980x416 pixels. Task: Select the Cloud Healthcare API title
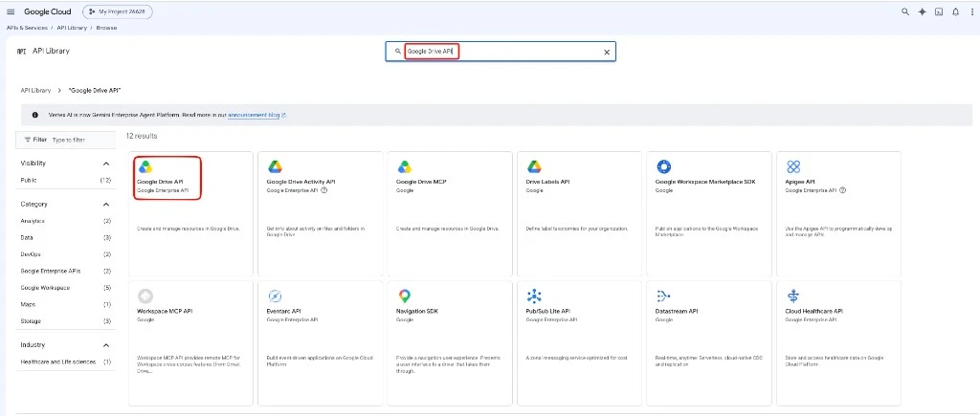pyautogui.click(x=814, y=311)
